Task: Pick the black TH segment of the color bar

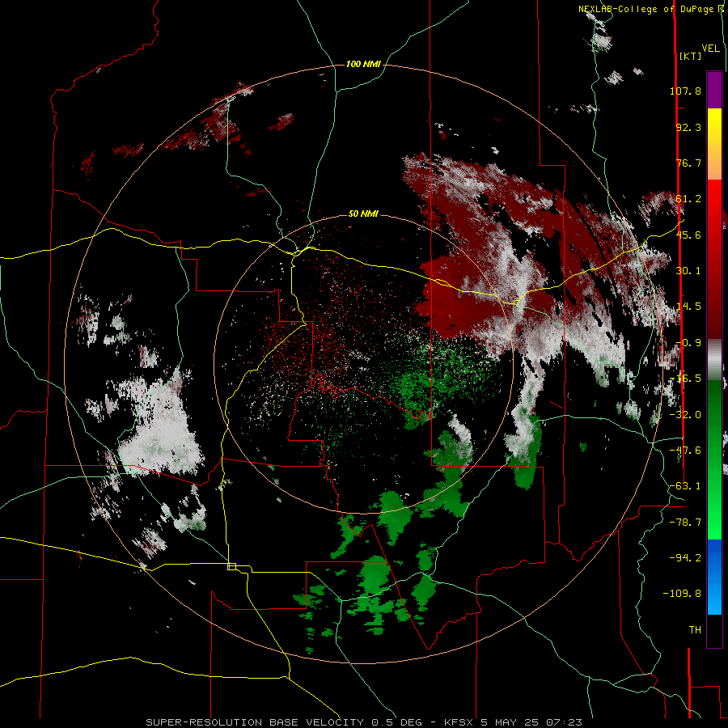Action: (714, 630)
